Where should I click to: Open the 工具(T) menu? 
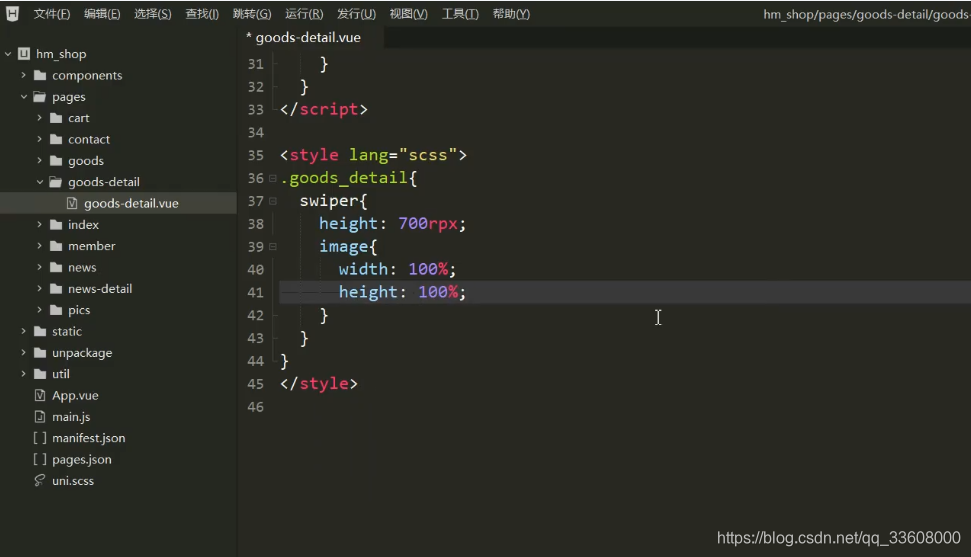click(460, 14)
